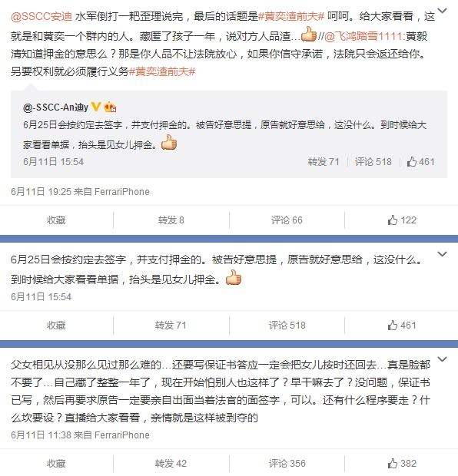Click the membership crown badge beside the quoted username

click(110, 107)
